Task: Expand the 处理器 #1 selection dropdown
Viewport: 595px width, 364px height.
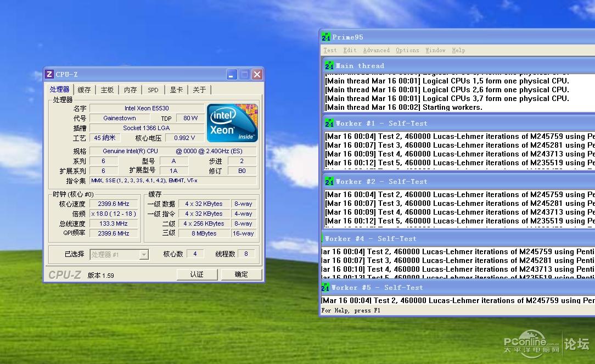Action: [x=144, y=254]
